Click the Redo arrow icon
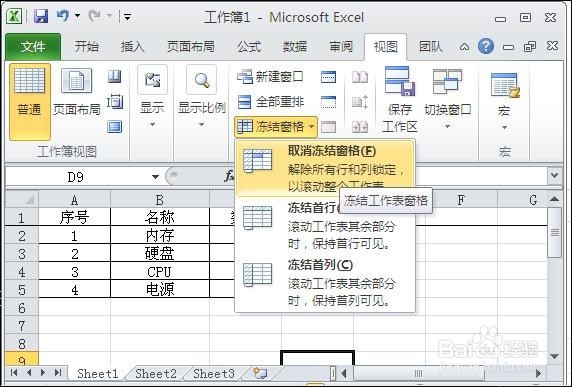The height and width of the screenshot is (387, 572). pyautogui.click(x=94, y=16)
